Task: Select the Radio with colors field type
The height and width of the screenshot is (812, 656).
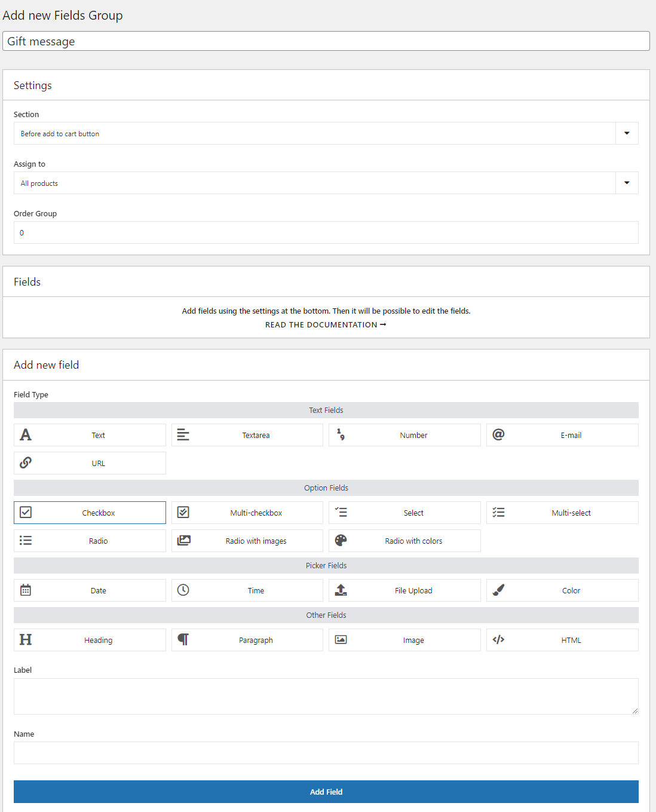Action: coord(404,541)
